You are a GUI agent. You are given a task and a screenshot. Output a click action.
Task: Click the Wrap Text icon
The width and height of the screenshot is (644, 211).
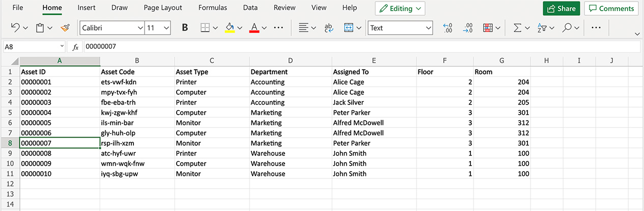point(328,28)
